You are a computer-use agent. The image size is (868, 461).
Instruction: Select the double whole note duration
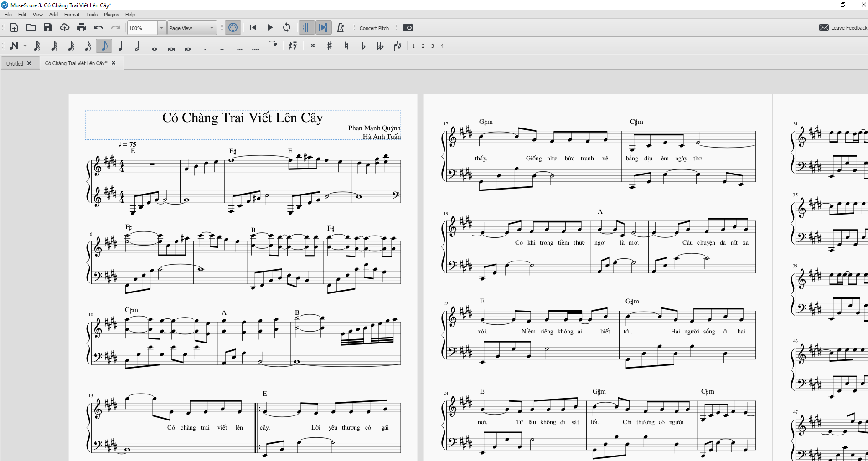[x=171, y=48]
